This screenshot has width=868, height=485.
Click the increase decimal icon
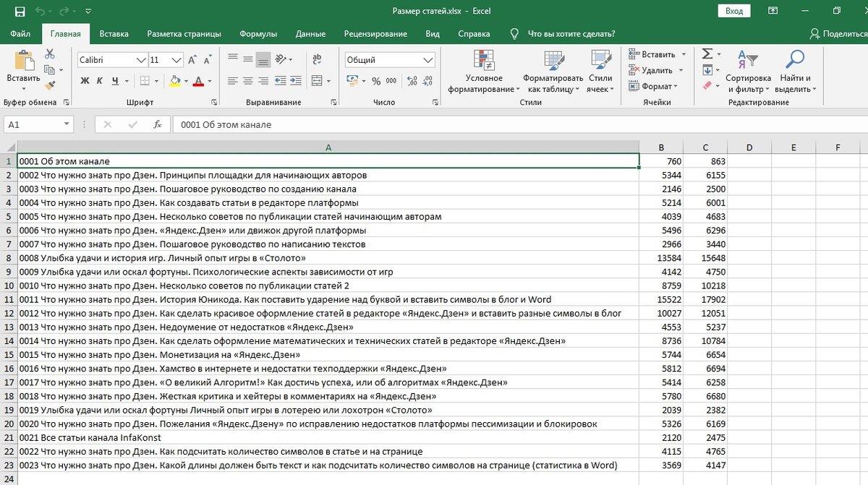(412, 81)
